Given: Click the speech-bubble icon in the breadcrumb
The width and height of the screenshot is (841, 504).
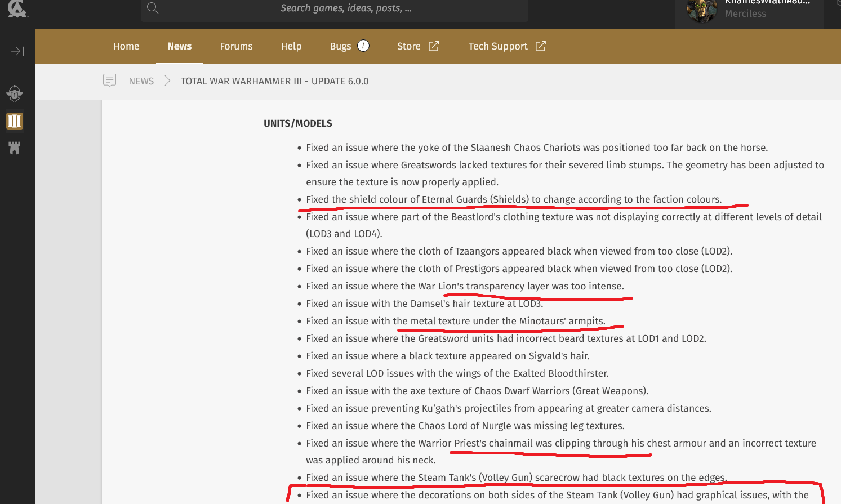Looking at the screenshot, I should click(109, 81).
